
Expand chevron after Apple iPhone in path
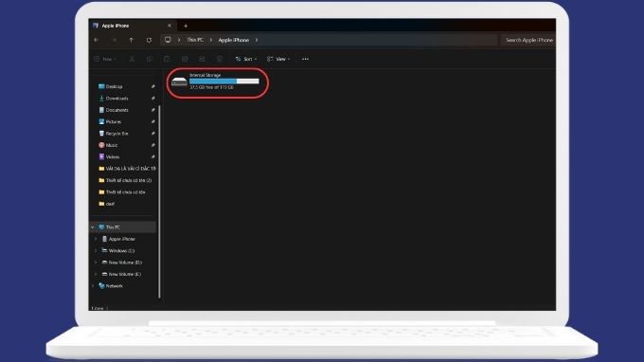257,40
